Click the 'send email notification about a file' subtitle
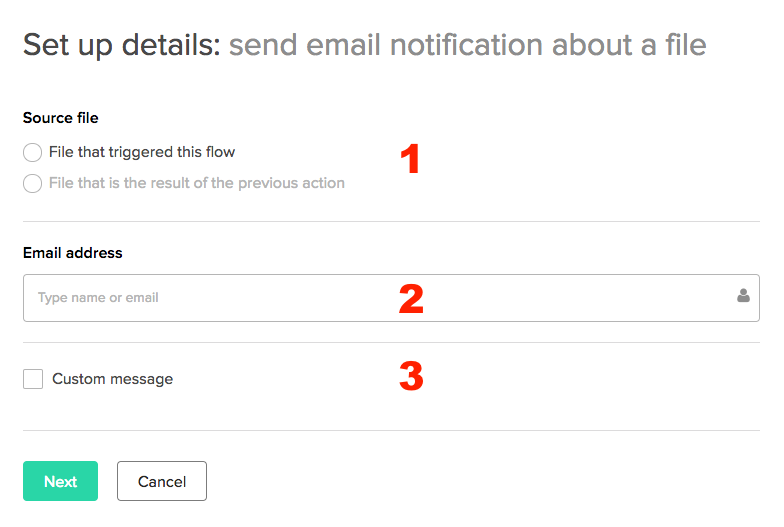The height and width of the screenshot is (527, 784). point(467,45)
